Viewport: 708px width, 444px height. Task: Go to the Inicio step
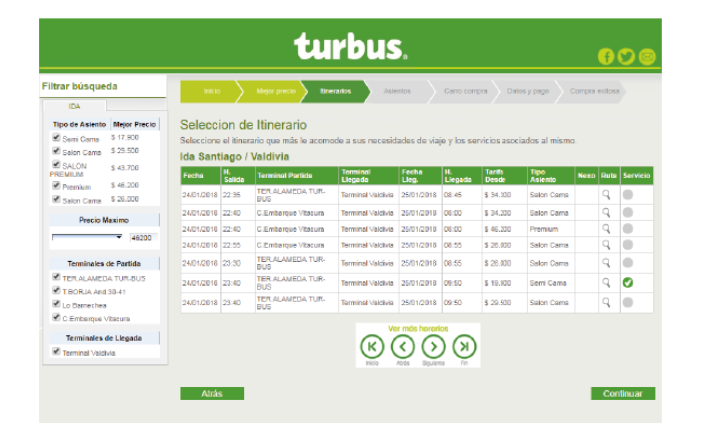tap(211, 91)
